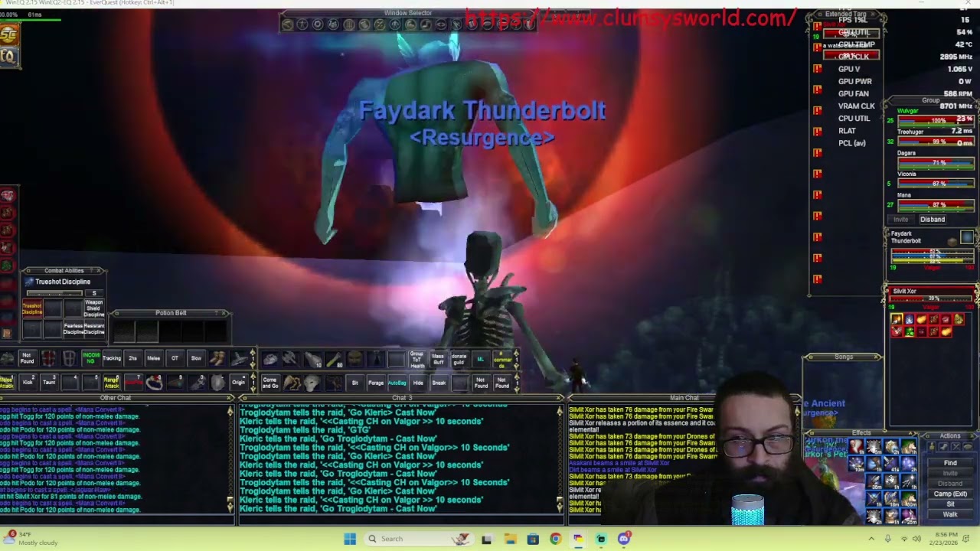Click the green ML hotbutton
Image resolution: width=980 pixels, height=551 pixels.
[x=481, y=359]
